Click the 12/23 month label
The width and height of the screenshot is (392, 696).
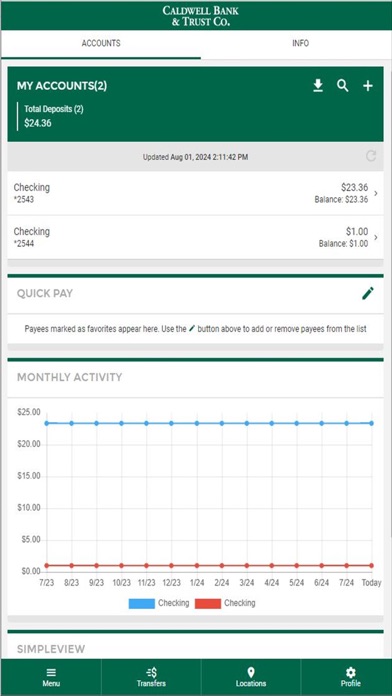point(171,582)
